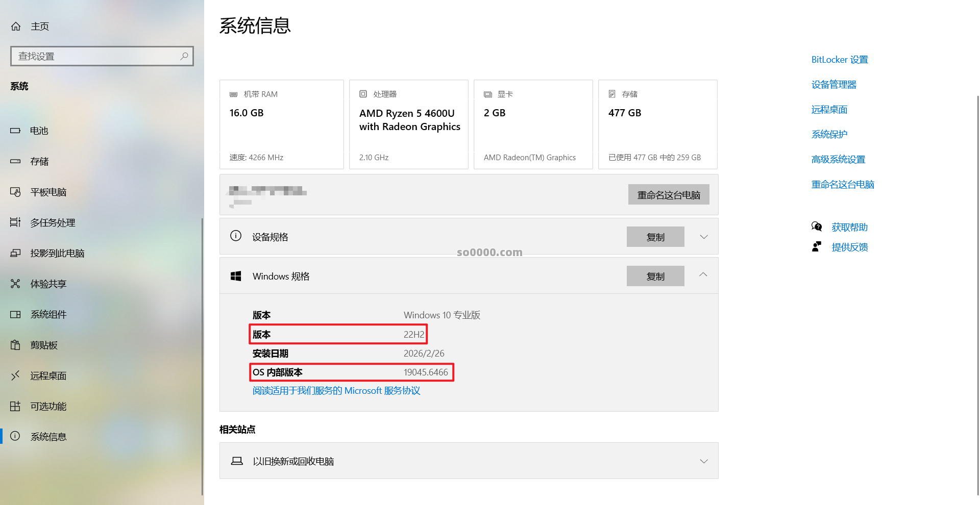Click the sidebar vertical scrollbar
The image size is (980, 505).
pos(202,357)
